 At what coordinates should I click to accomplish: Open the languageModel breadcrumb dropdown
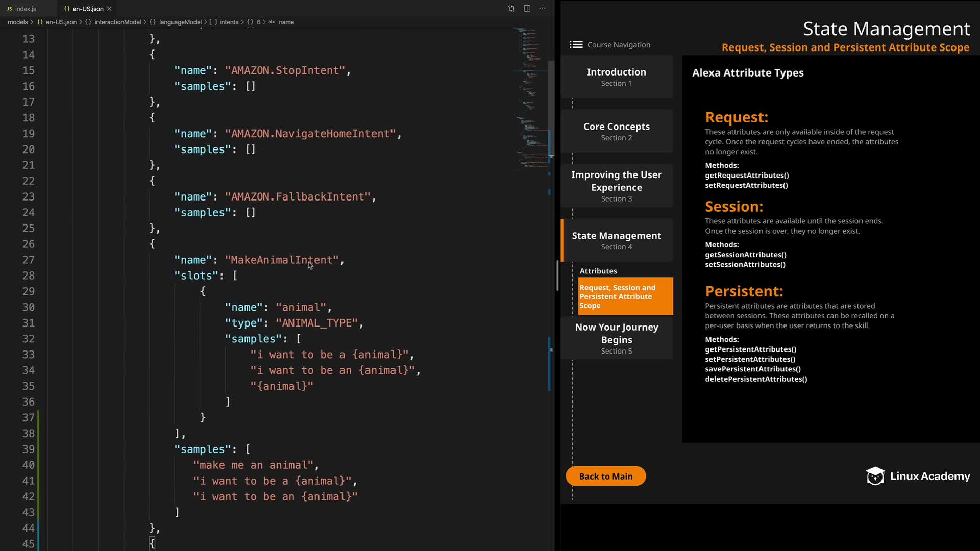(180, 22)
